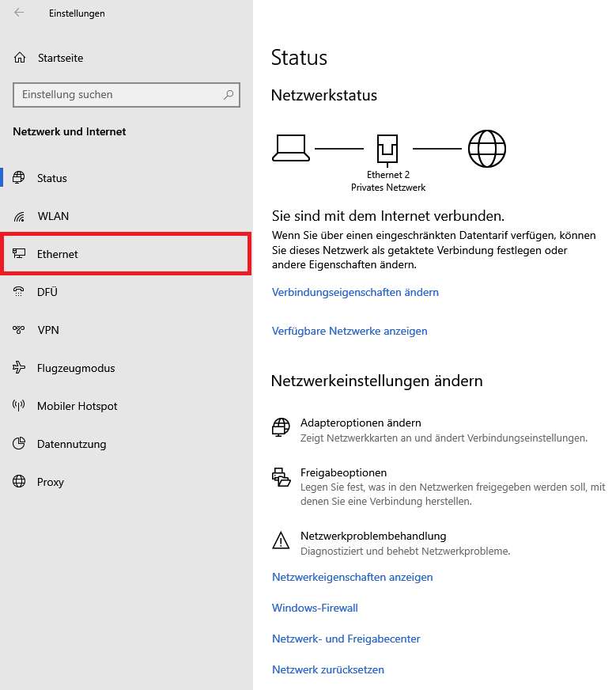The image size is (616, 690).
Task: Type in the Einstellung suchen field
Action: pyautogui.click(x=119, y=95)
